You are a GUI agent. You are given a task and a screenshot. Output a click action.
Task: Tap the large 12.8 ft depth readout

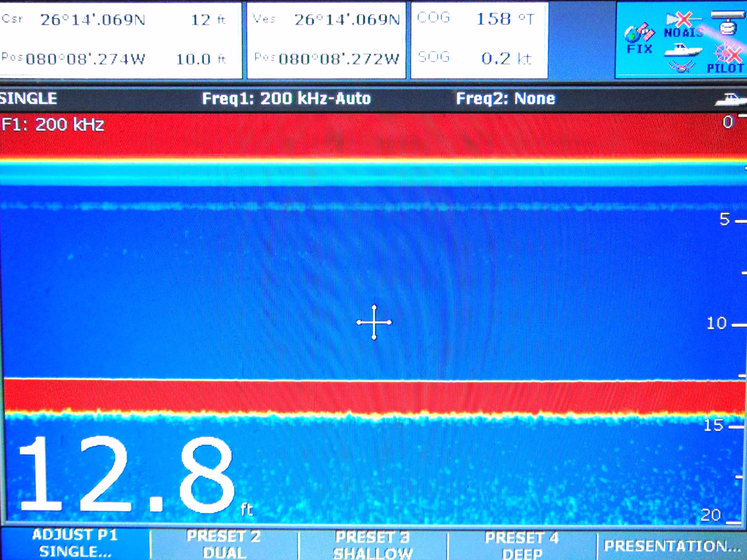(x=136, y=474)
